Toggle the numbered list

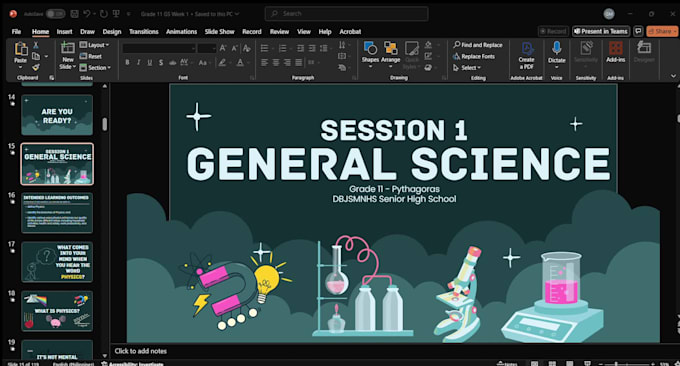tap(284, 48)
